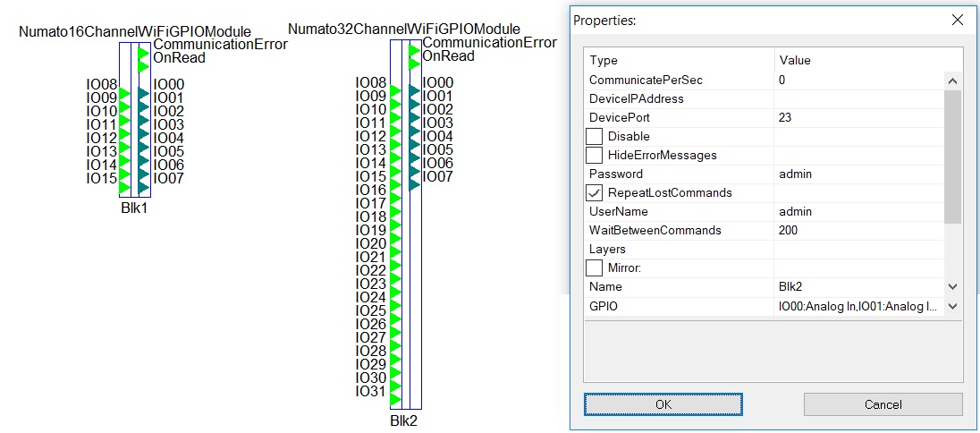The height and width of the screenshot is (433, 980).
Task: Click the green IO08 pin on Blk1
Action: (124, 94)
